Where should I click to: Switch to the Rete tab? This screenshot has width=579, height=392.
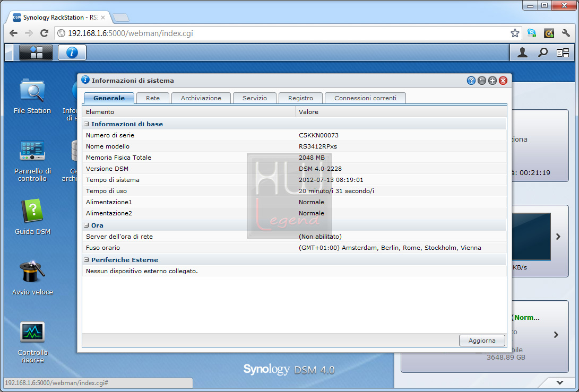pyautogui.click(x=153, y=98)
